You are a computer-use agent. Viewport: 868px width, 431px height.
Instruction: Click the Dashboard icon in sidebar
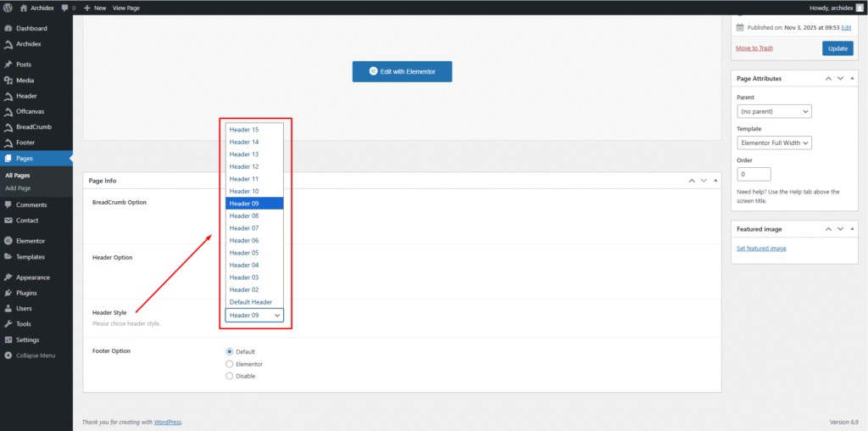(x=8, y=28)
